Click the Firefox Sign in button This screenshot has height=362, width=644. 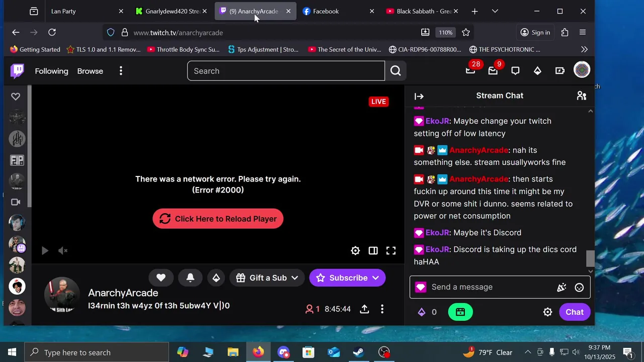(x=535, y=32)
